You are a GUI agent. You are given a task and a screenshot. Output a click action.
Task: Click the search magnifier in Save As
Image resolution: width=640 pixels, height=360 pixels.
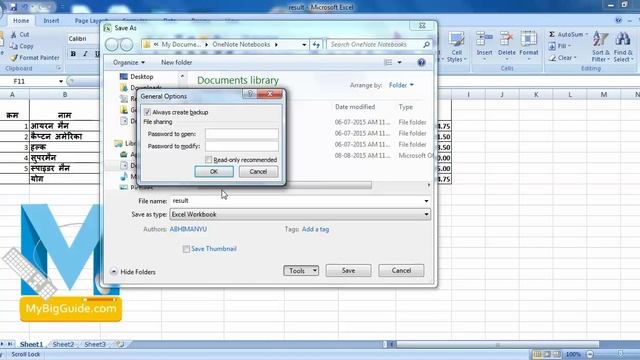tap(426, 44)
